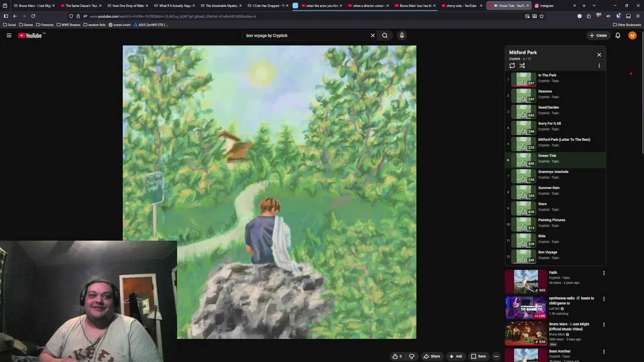644x362 pixels.
Task: Open the 'Social' bookmarks folder
Action: (10, 25)
